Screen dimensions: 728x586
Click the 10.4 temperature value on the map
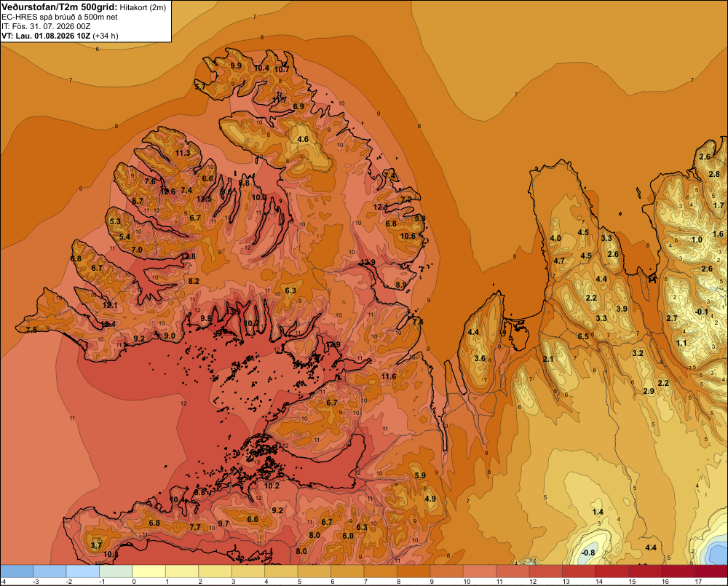(x=261, y=68)
